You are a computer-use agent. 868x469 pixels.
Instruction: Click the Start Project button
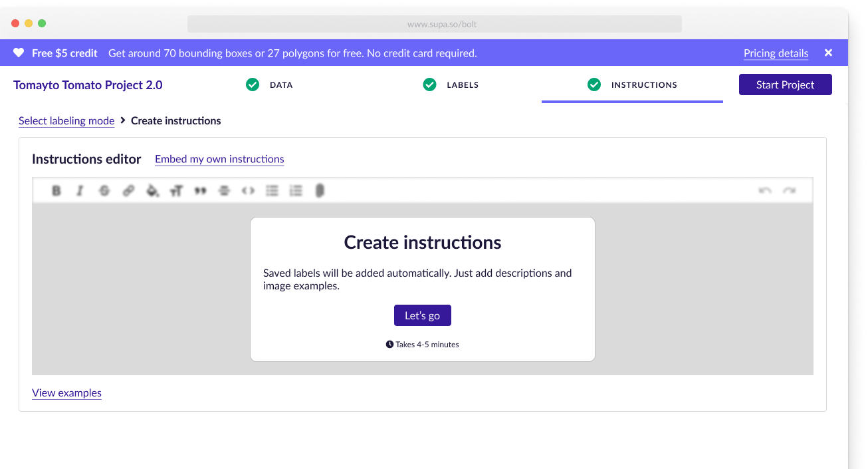pos(786,84)
